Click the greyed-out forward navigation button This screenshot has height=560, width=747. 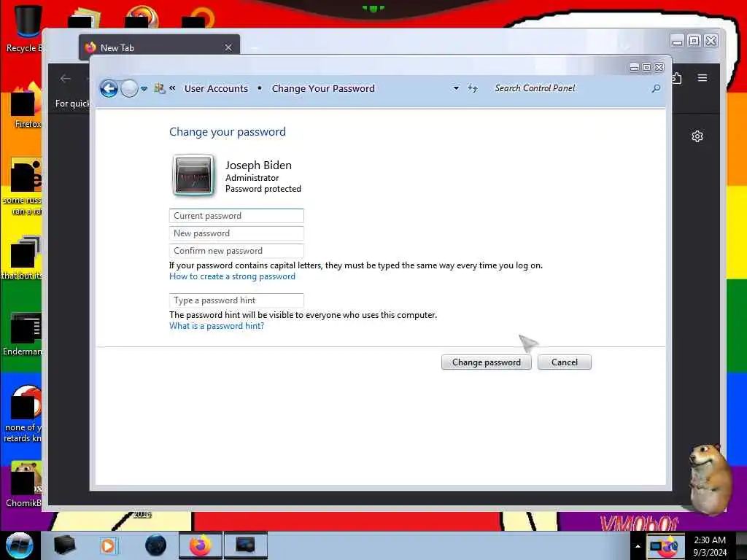coord(129,88)
